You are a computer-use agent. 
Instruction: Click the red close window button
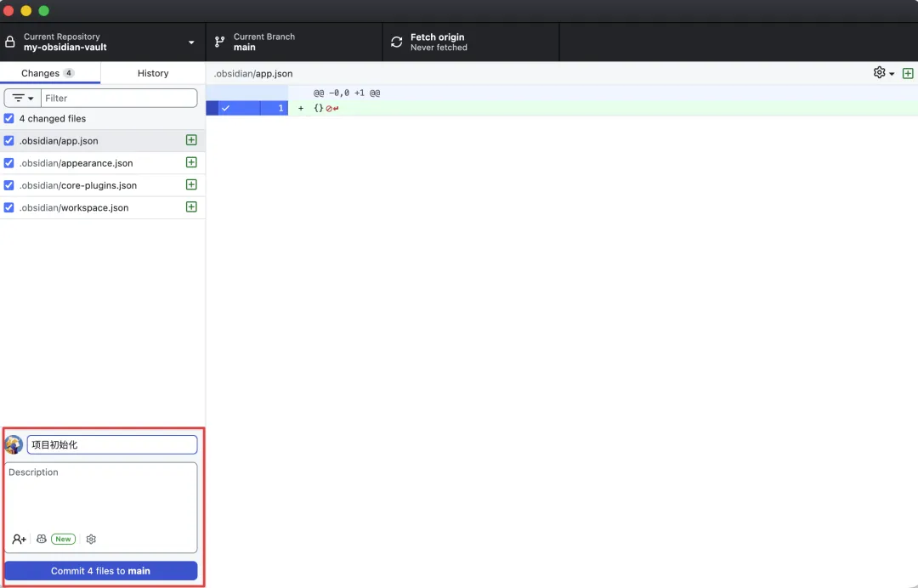pyautogui.click(x=8, y=10)
